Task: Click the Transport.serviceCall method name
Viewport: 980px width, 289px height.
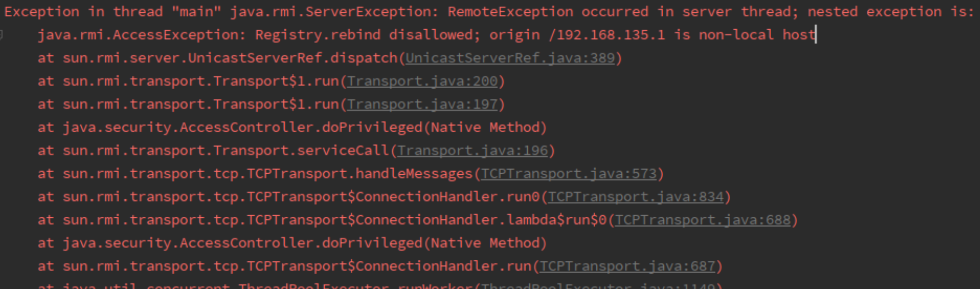Action: 301,151
